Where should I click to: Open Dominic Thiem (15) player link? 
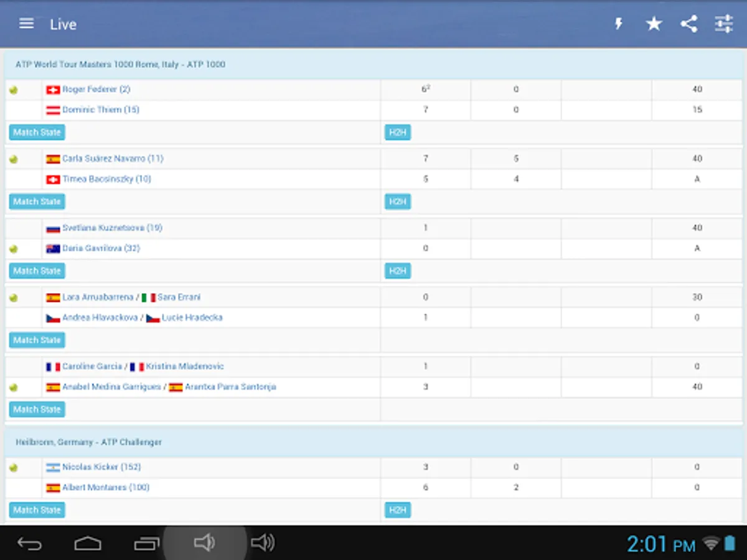(x=101, y=110)
